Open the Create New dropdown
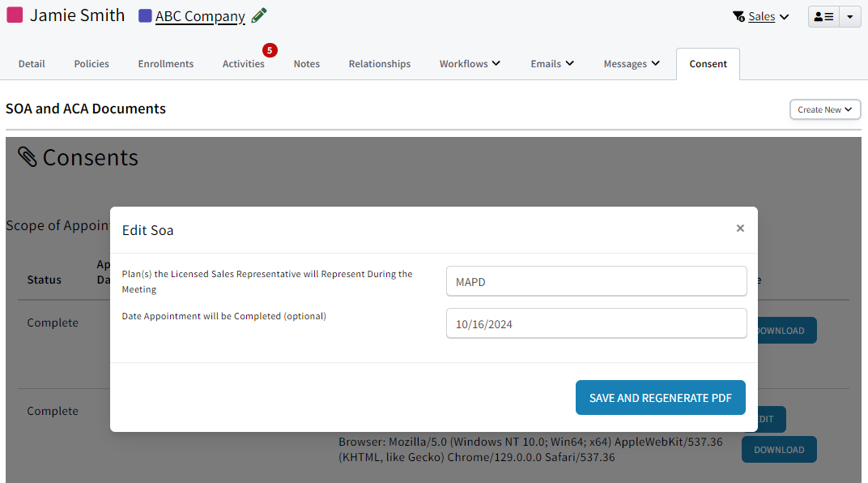868x483 pixels. coord(825,109)
